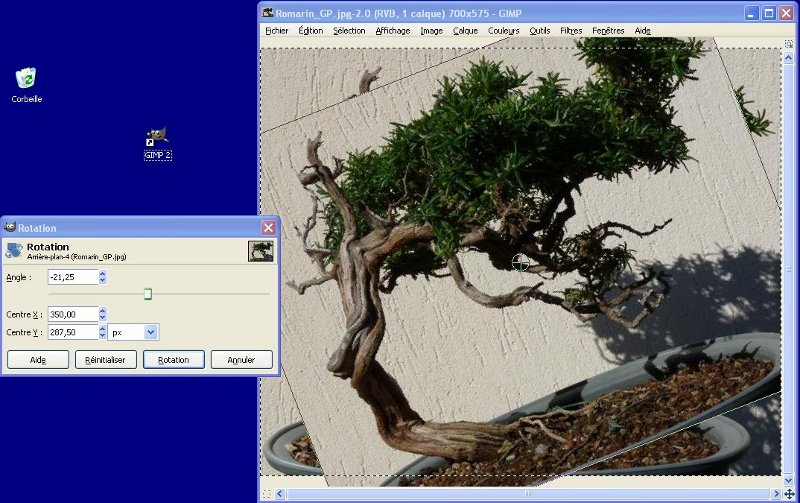Increase Centre Y with up stepper arrow
800x503 pixels.
pyautogui.click(x=103, y=329)
